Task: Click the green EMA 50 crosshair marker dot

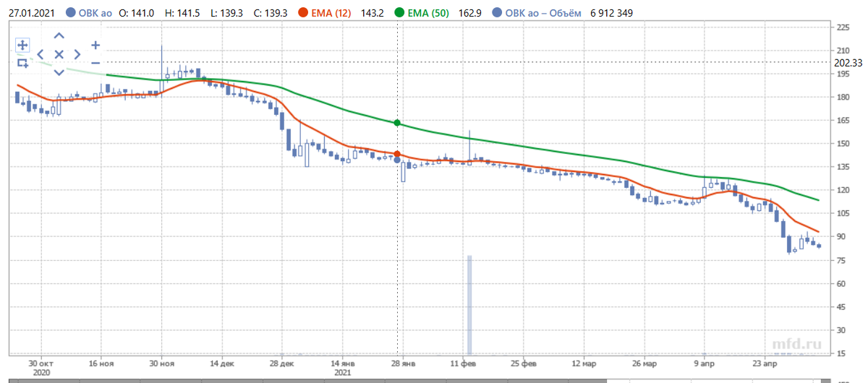Action: 397,123
